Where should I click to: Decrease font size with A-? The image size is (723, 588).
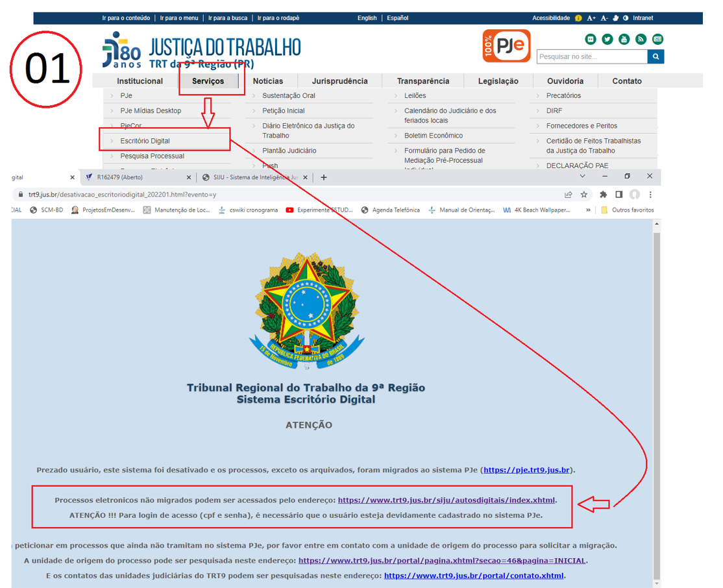point(604,18)
